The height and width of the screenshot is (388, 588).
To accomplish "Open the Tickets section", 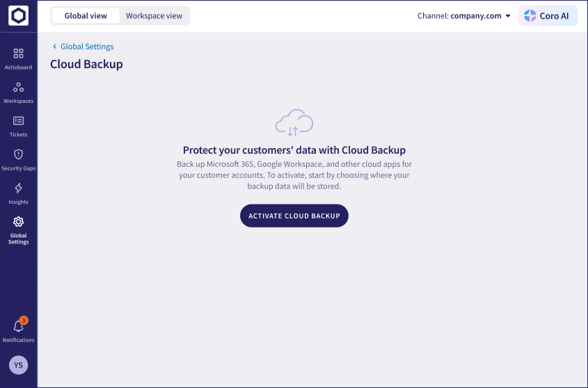I will [x=18, y=127].
